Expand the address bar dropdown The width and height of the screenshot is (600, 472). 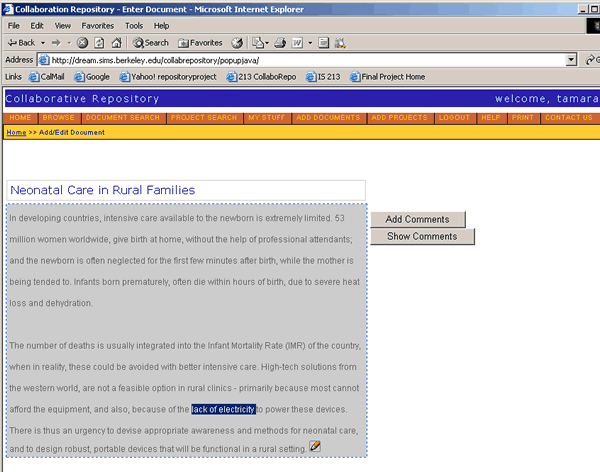[571, 60]
